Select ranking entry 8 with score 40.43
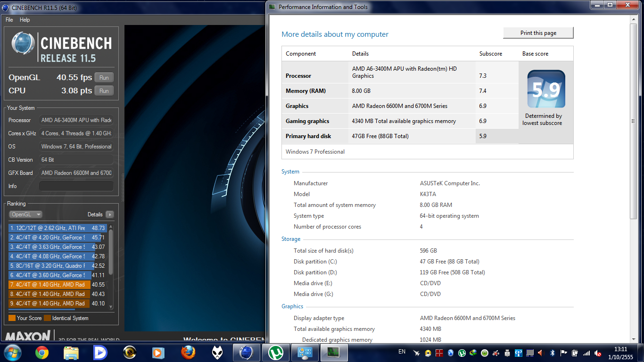The image size is (644, 362). [58, 294]
